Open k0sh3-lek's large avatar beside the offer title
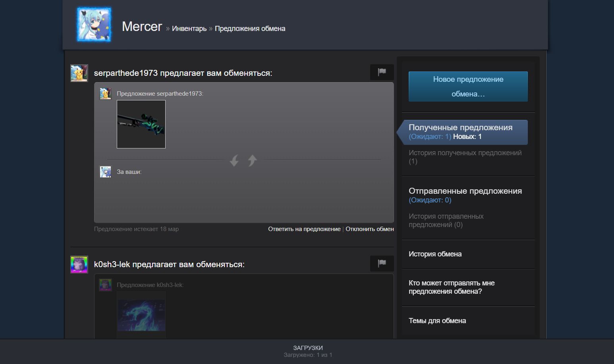This screenshot has height=364, width=614. pos(79,264)
